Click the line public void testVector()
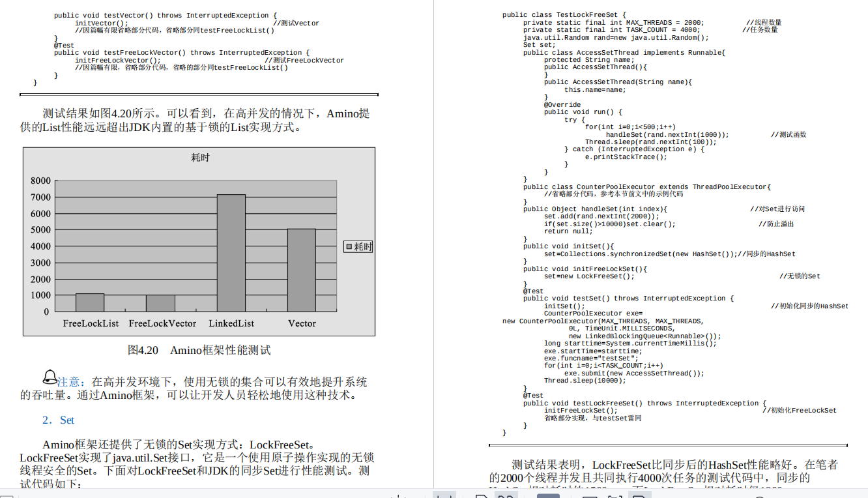This screenshot has width=868, height=498. (x=166, y=16)
